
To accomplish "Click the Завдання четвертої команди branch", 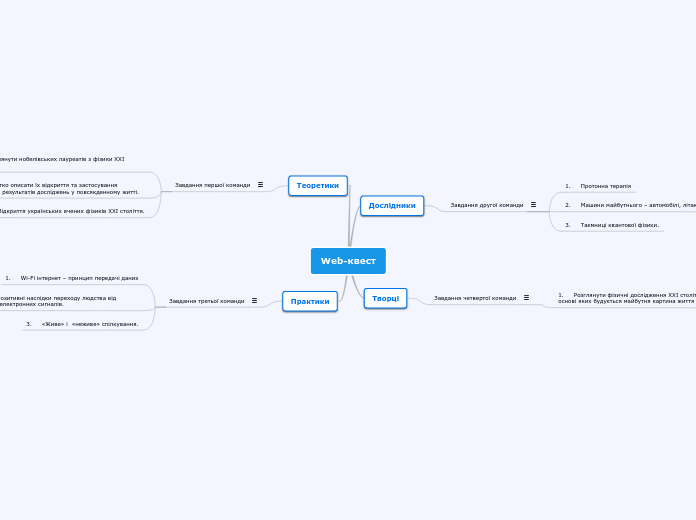I will 475,298.
